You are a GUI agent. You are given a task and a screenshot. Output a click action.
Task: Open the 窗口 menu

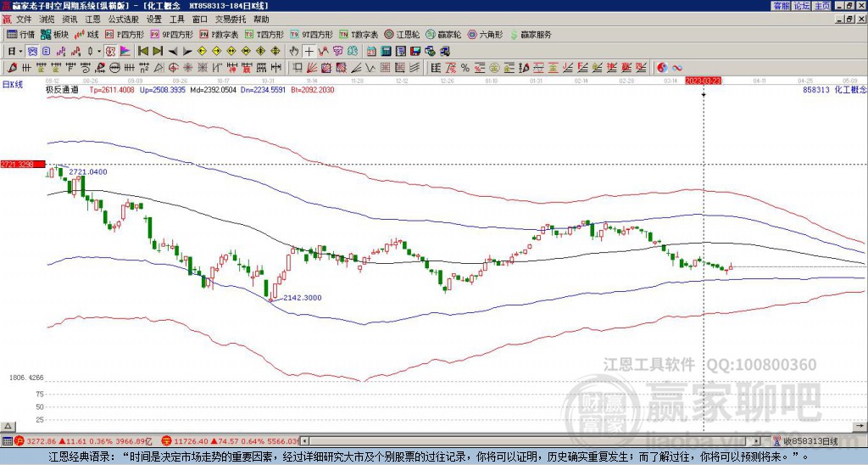click(x=200, y=20)
